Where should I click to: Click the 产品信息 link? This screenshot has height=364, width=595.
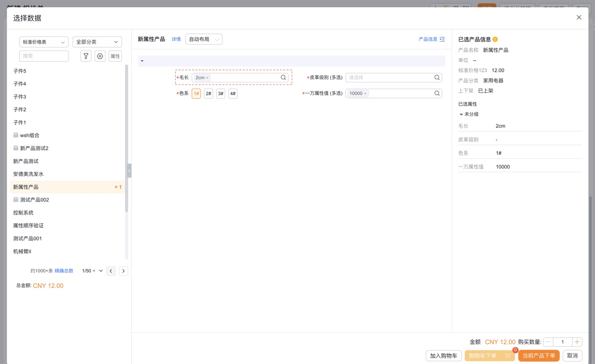pyautogui.click(x=428, y=39)
